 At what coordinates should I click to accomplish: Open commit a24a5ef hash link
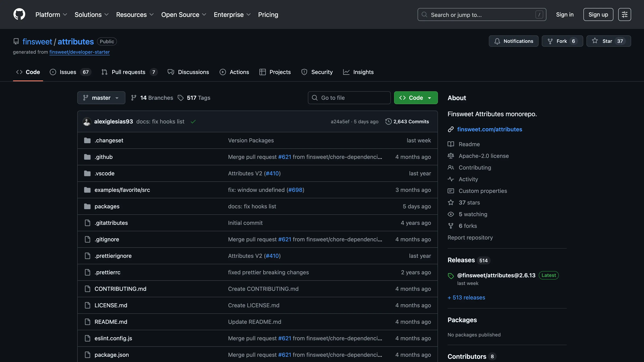click(x=340, y=121)
